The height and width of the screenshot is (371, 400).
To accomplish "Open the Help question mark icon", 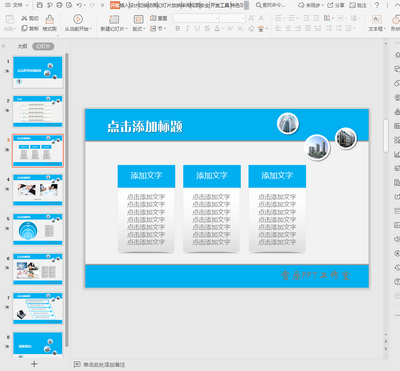I will pyautogui.click(x=377, y=5).
